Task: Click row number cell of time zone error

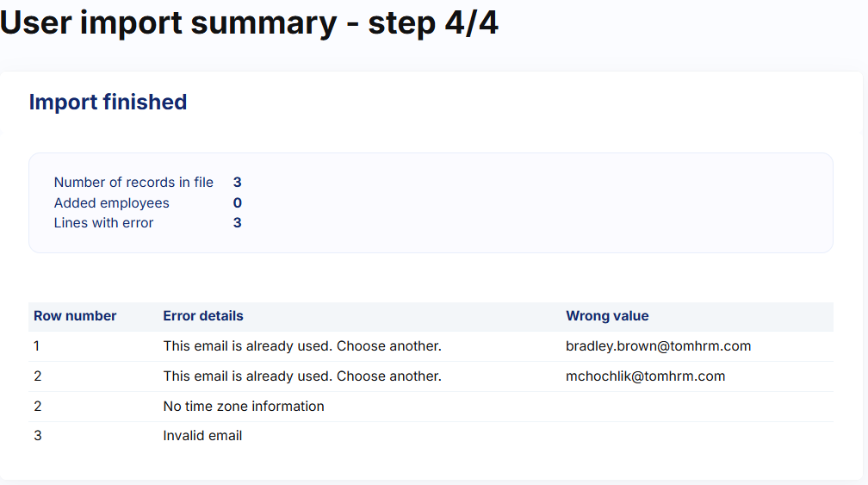Action: [38, 407]
